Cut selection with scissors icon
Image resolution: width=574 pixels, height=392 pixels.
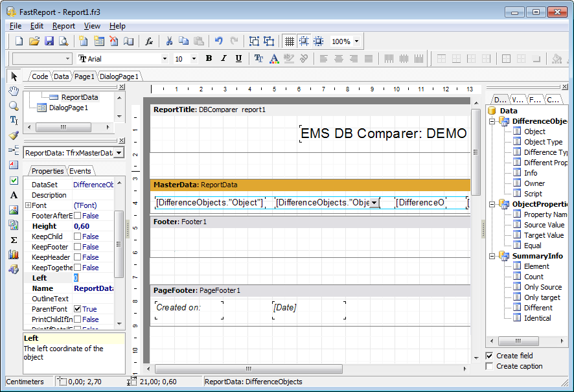tap(169, 41)
